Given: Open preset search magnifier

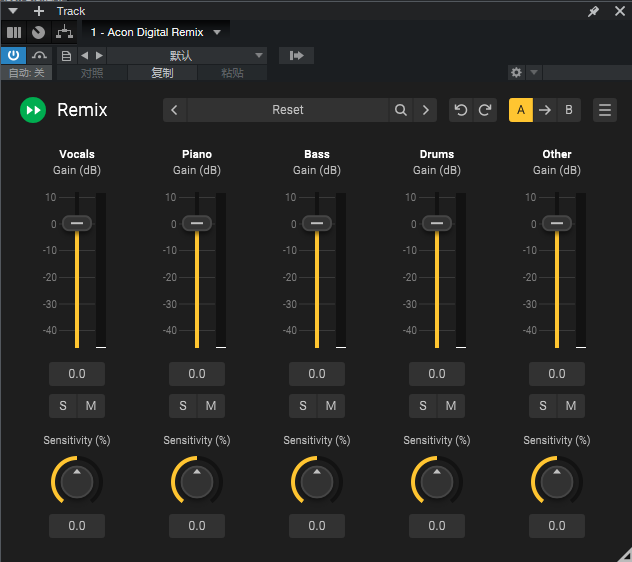Looking at the screenshot, I should click(401, 110).
